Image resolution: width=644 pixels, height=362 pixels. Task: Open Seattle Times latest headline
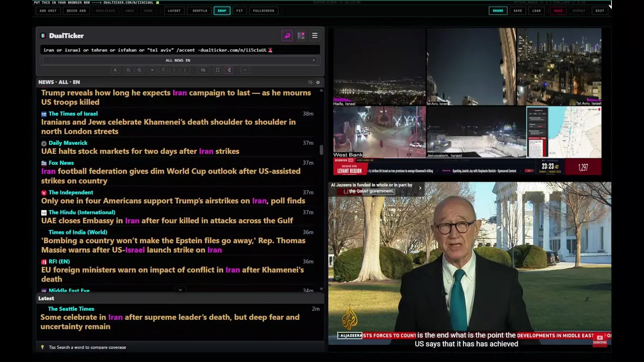coord(170,322)
